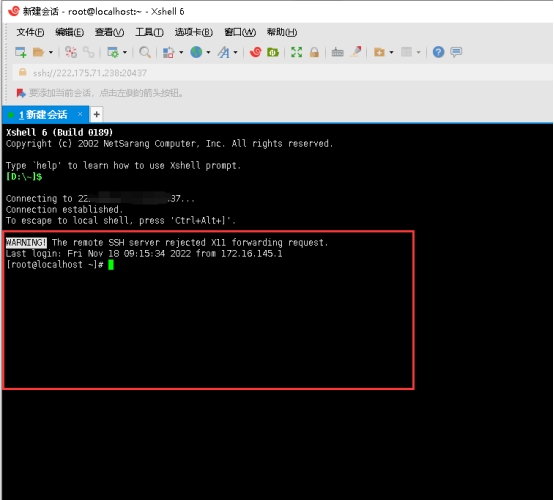Open the 文件(F) menu
Image resolution: width=554 pixels, height=500 pixels.
[x=30, y=32]
